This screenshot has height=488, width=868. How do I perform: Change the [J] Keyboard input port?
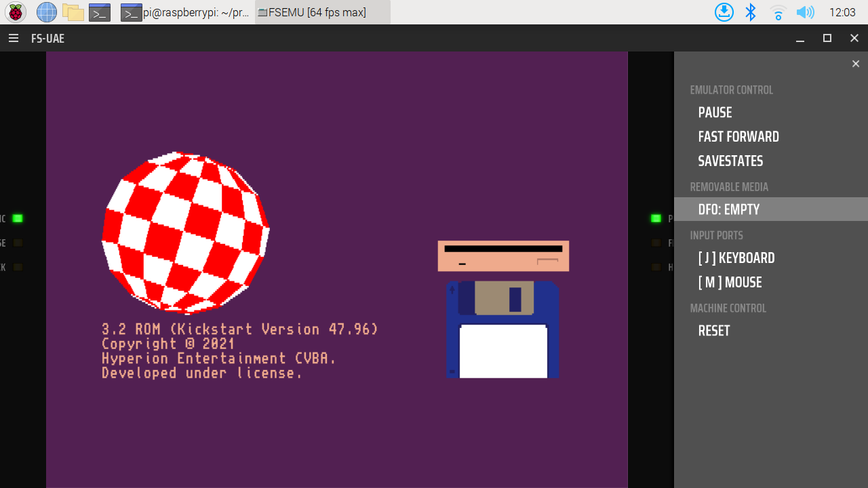(736, 258)
